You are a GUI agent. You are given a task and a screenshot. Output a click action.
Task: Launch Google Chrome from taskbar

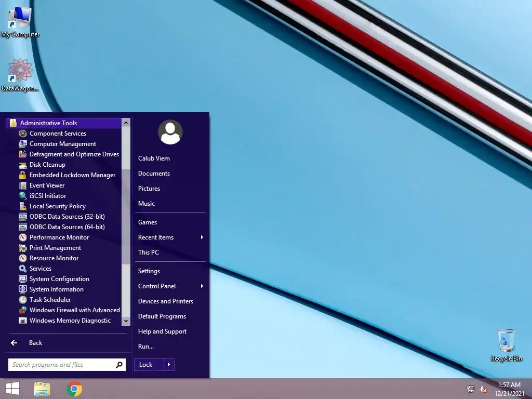point(74,389)
